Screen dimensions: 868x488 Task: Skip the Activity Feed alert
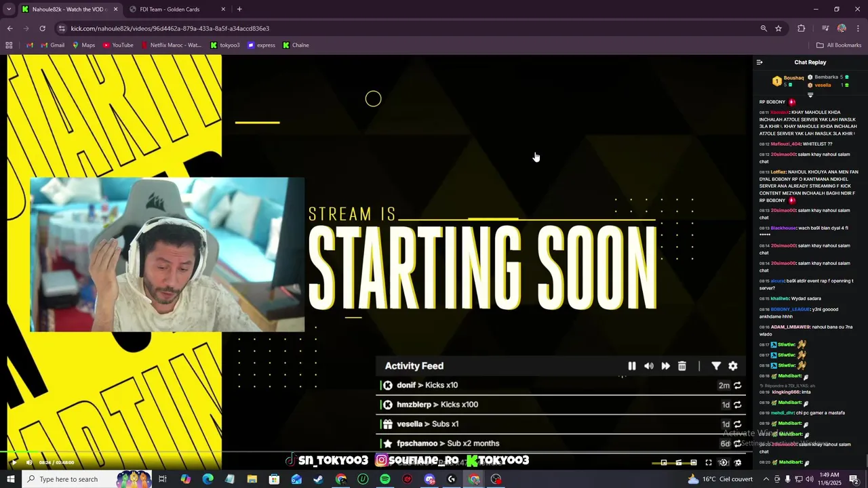(x=666, y=366)
